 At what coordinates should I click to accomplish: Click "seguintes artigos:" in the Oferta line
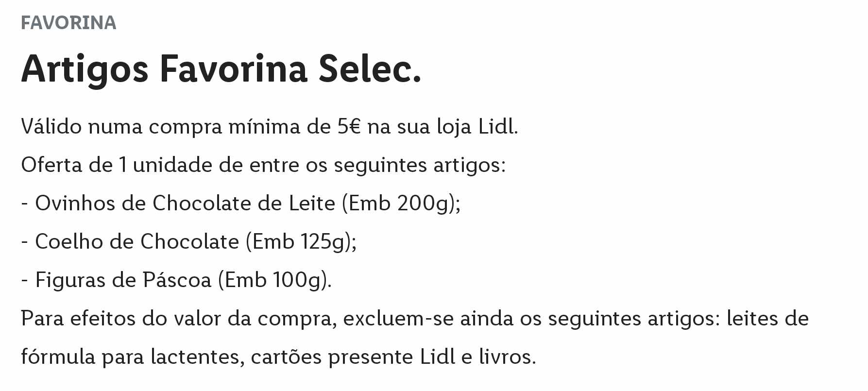(x=420, y=165)
